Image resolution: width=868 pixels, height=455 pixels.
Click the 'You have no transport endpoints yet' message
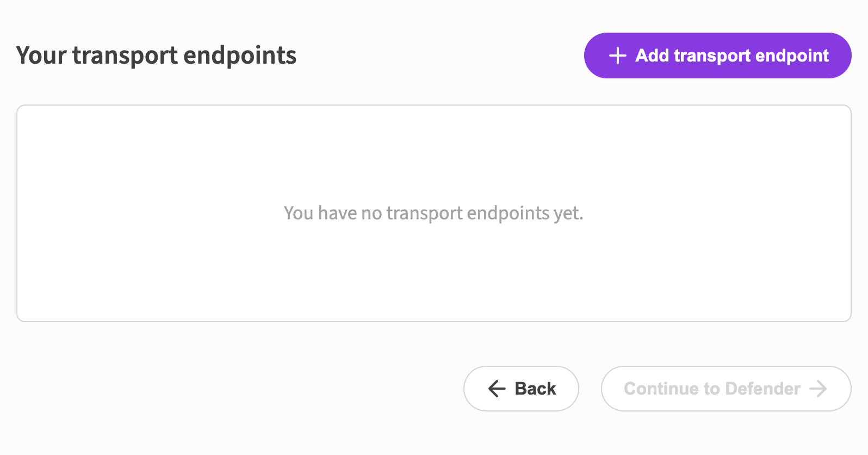click(433, 213)
